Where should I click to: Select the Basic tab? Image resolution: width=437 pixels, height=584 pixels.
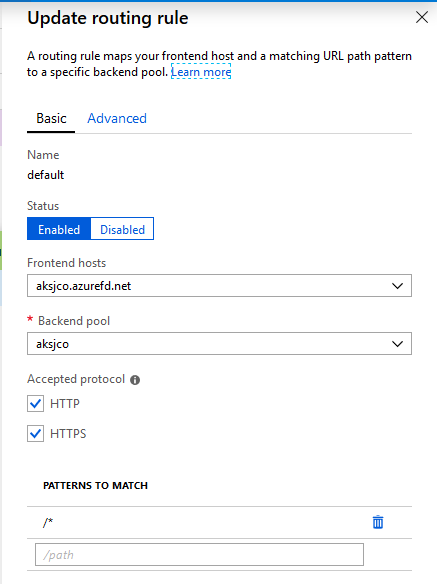coord(51,118)
